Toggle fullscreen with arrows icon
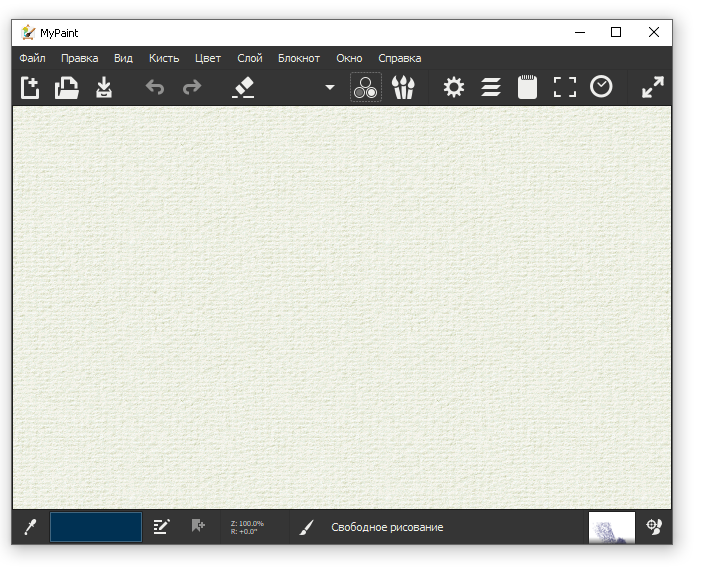The width and height of the screenshot is (708, 581). tap(653, 87)
